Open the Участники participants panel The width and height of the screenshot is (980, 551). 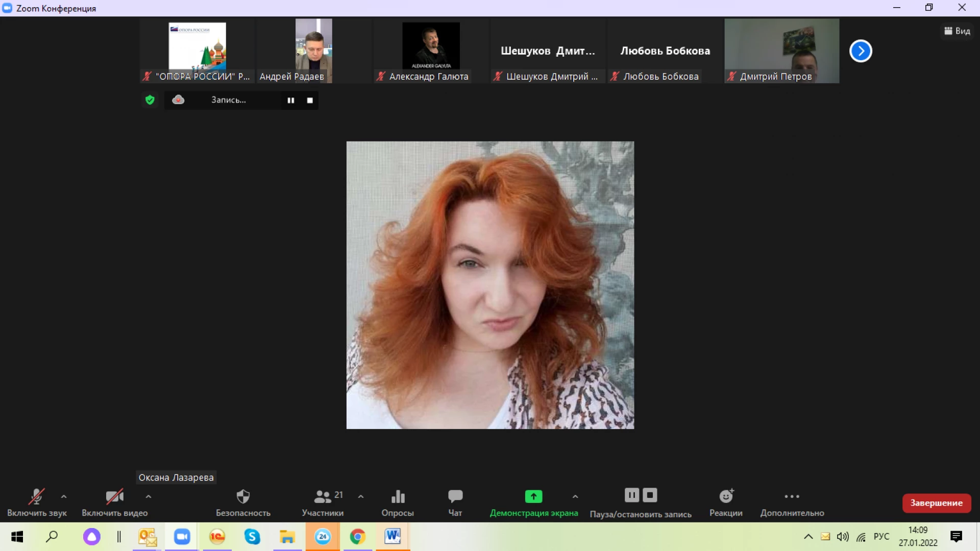[x=323, y=502]
